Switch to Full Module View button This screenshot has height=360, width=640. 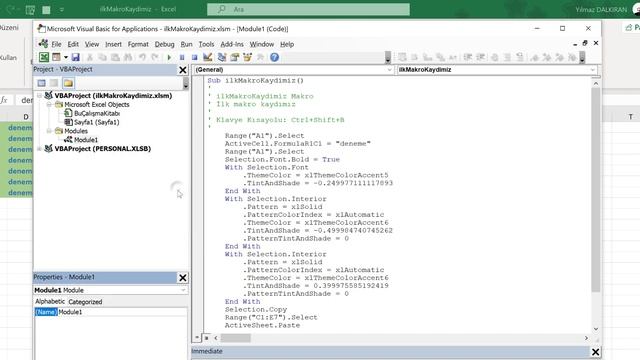point(207,338)
